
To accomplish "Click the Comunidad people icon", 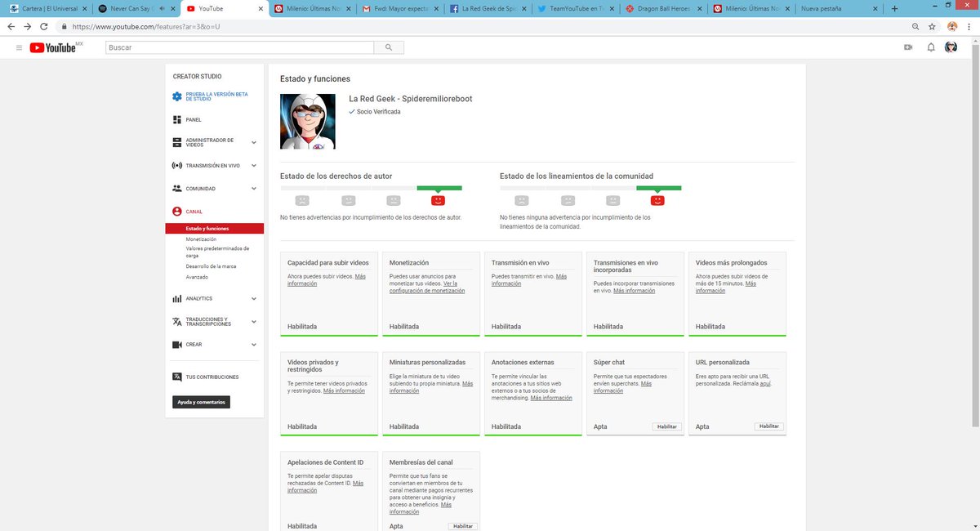I will click(x=177, y=188).
